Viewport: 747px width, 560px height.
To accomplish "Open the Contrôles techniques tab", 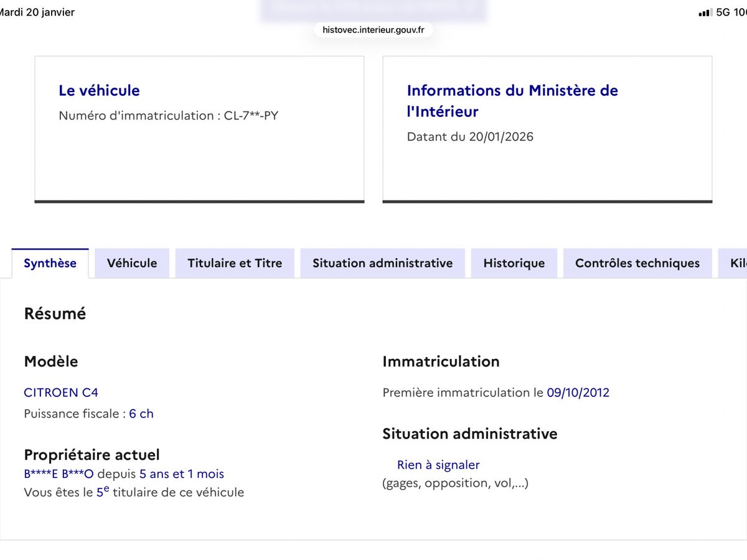I will (x=637, y=263).
